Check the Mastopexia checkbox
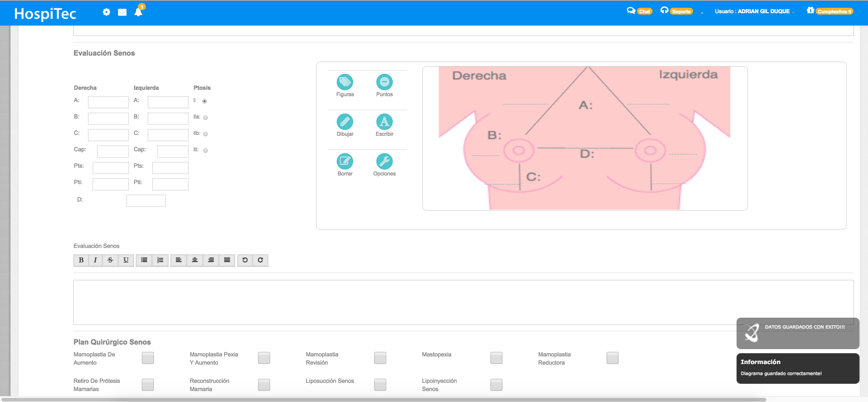868x402 pixels. [496, 358]
